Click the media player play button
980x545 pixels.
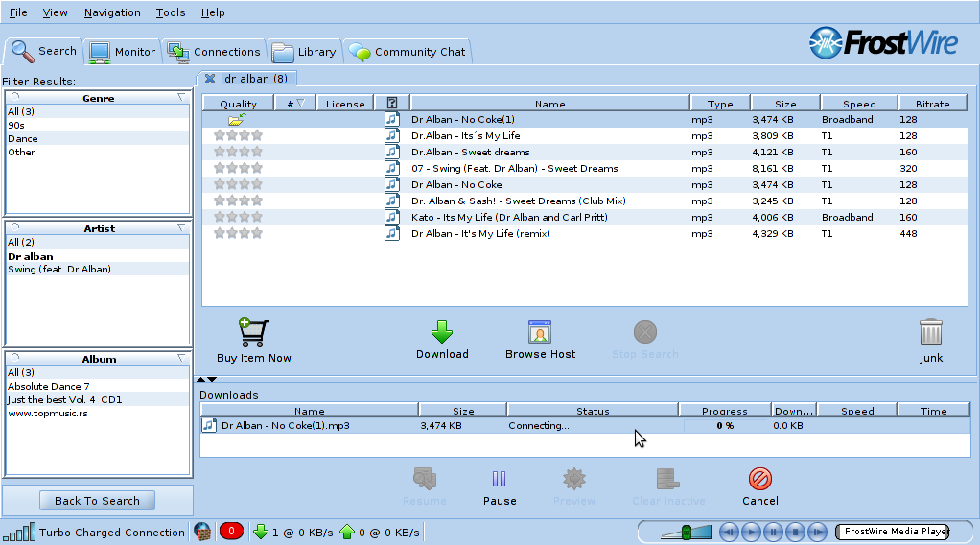point(751,533)
